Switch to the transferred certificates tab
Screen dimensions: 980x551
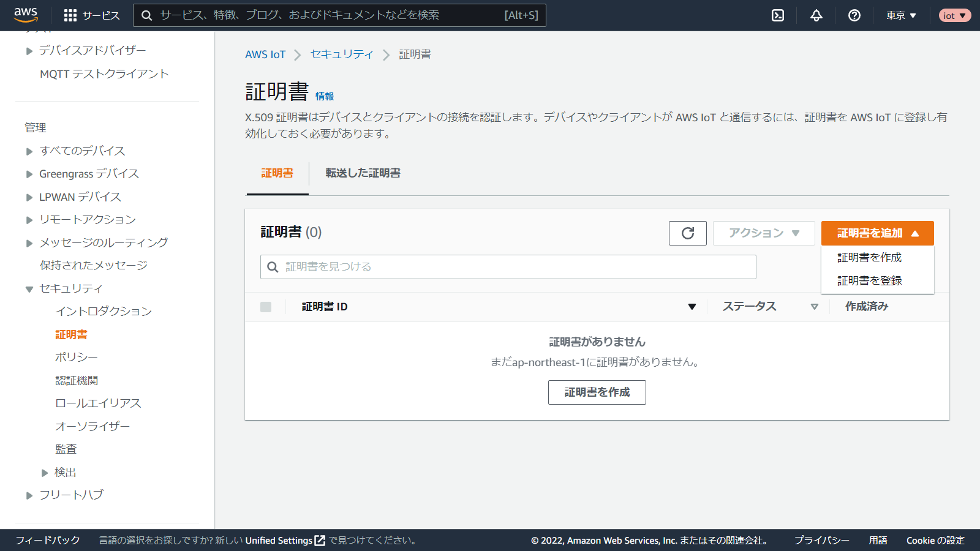pyautogui.click(x=363, y=173)
